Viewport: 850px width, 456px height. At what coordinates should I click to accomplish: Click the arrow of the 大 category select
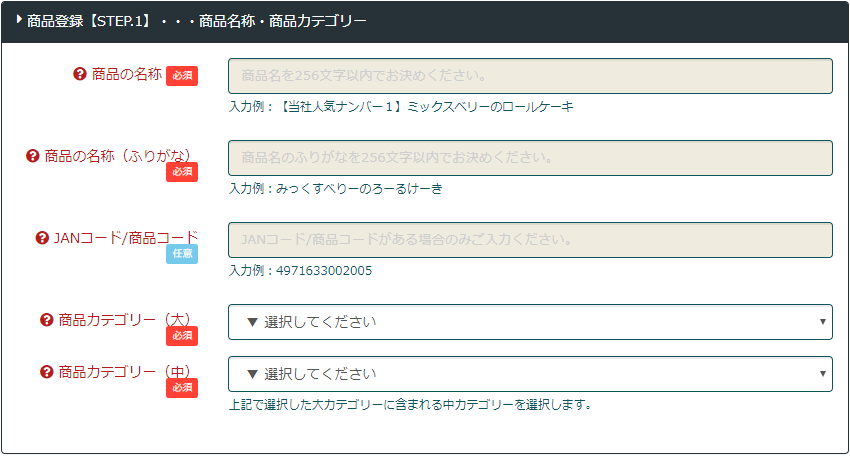pyautogui.click(x=822, y=322)
